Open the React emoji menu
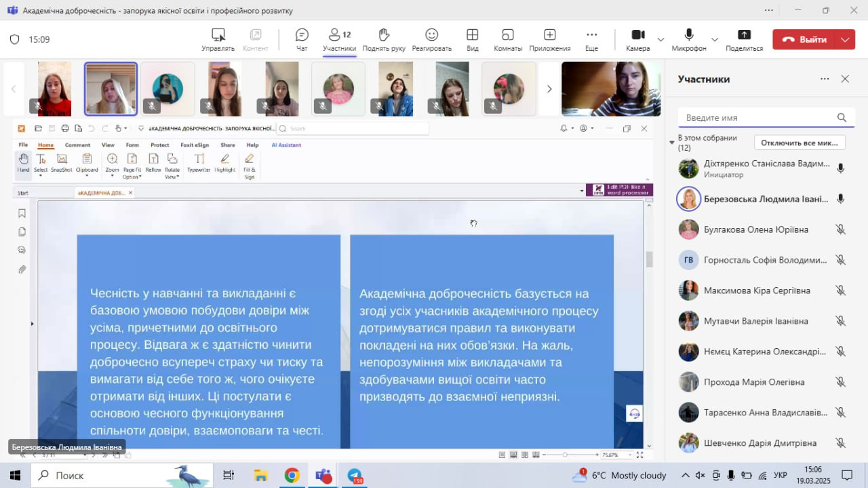 pyautogui.click(x=431, y=39)
